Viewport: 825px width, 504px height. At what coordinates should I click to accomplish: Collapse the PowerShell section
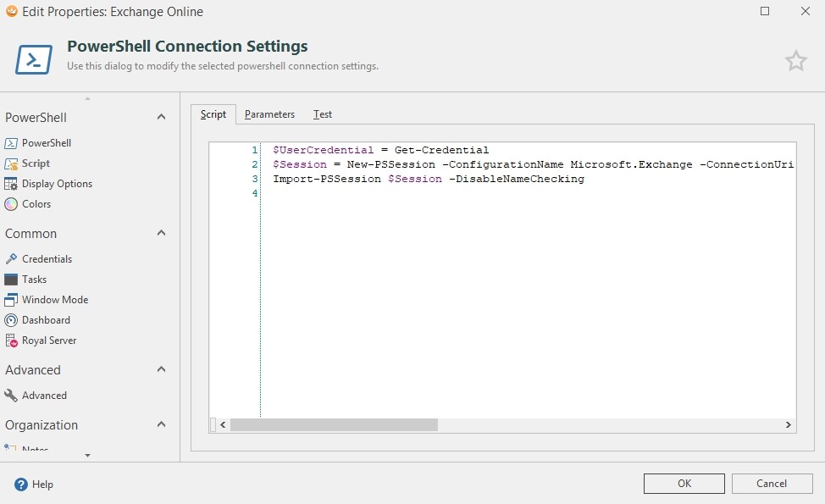pyautogui.click(x=161, y=117)
